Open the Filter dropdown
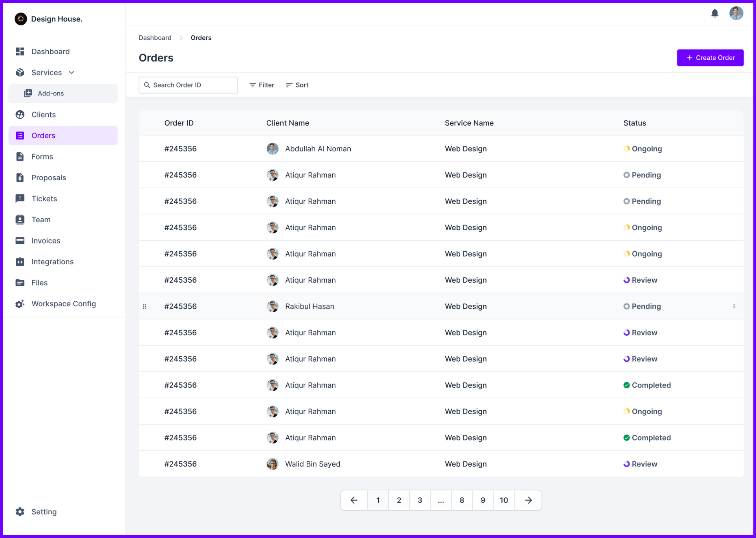 pyautogui.click(x=261, y=85)
